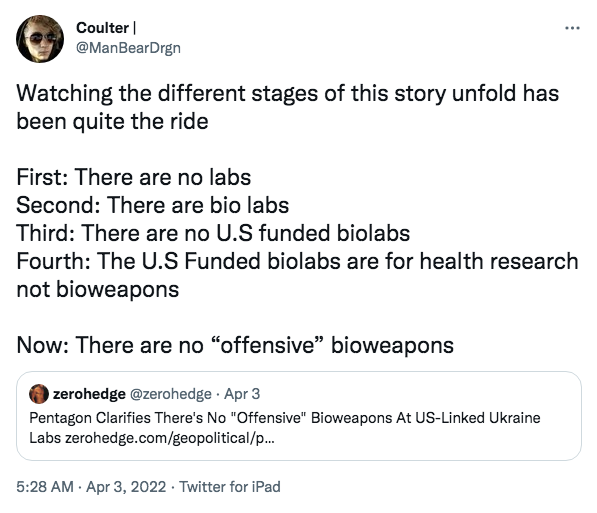Viewport: 597px width, 513px height.
Task: Open the zerohedge avatar in the quoted tweet
Action: (39, 393)
